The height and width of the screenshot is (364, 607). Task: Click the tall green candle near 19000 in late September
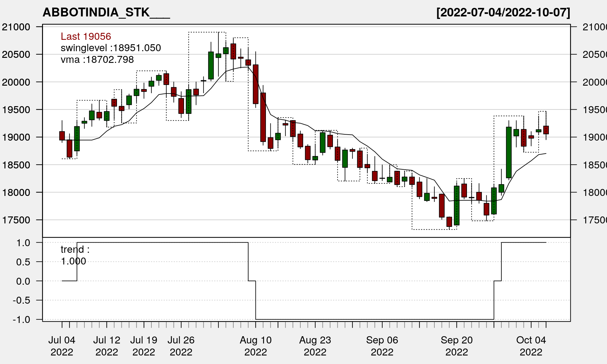click(x=509, y=152)
